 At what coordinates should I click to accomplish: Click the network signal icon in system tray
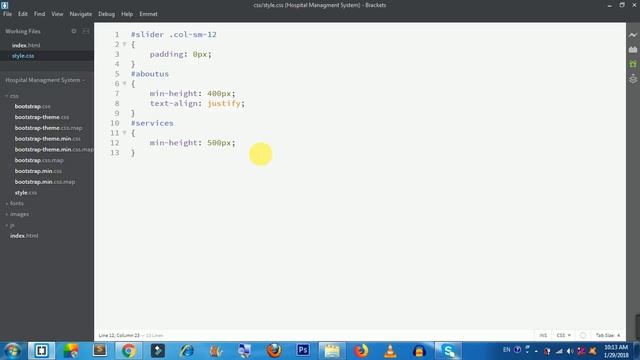tap(559, 351)
